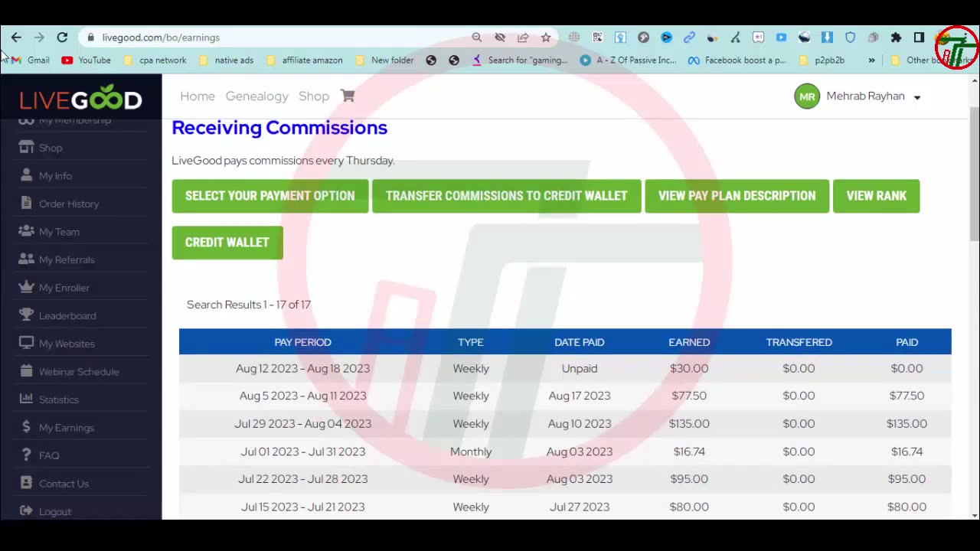Click the LiveGood logo

click(x=81, y=99)
